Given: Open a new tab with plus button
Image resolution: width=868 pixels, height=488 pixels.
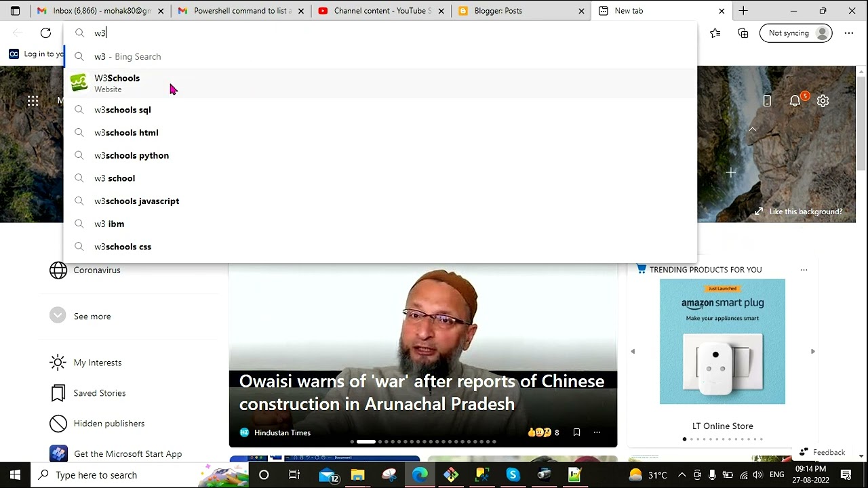Looking at the screenshot, I should [x=743, y=11].
